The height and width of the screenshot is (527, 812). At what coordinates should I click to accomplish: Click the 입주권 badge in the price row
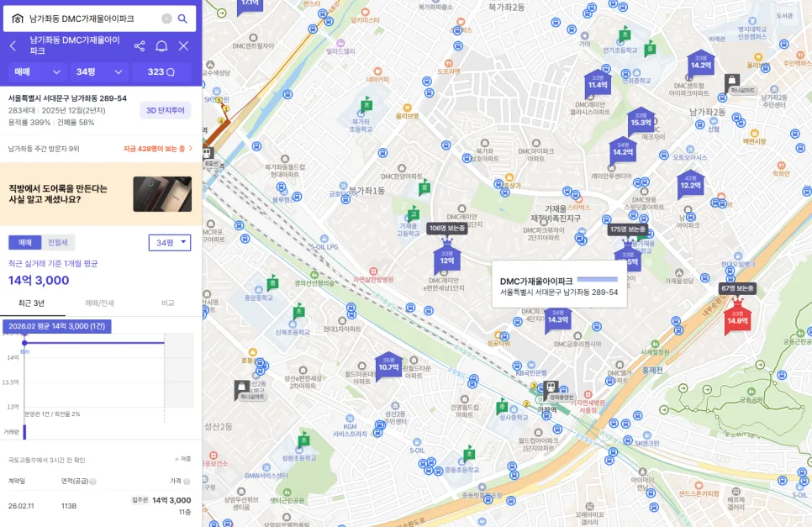coord(140,500)
